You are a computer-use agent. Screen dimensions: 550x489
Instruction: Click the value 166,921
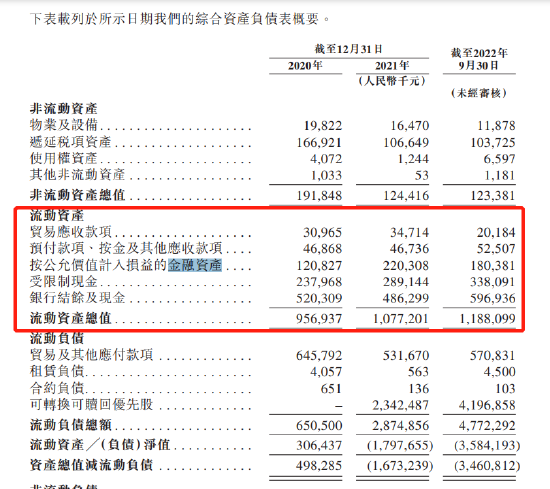tap(319, 142)
